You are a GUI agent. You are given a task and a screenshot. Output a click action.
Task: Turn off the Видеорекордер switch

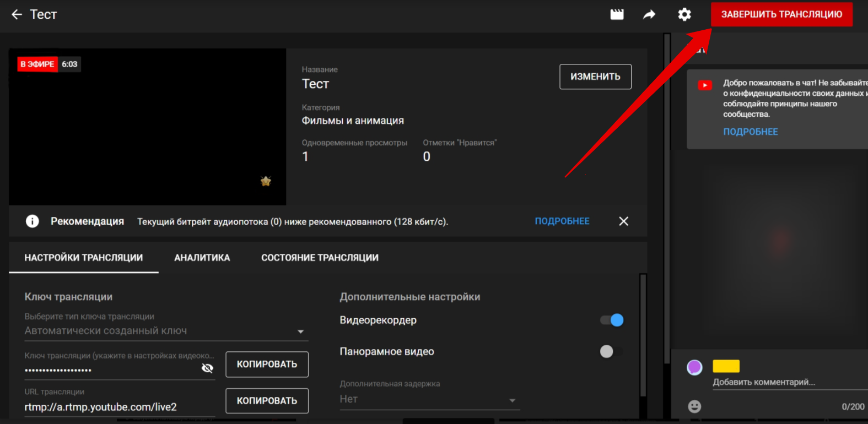[612, 320]
